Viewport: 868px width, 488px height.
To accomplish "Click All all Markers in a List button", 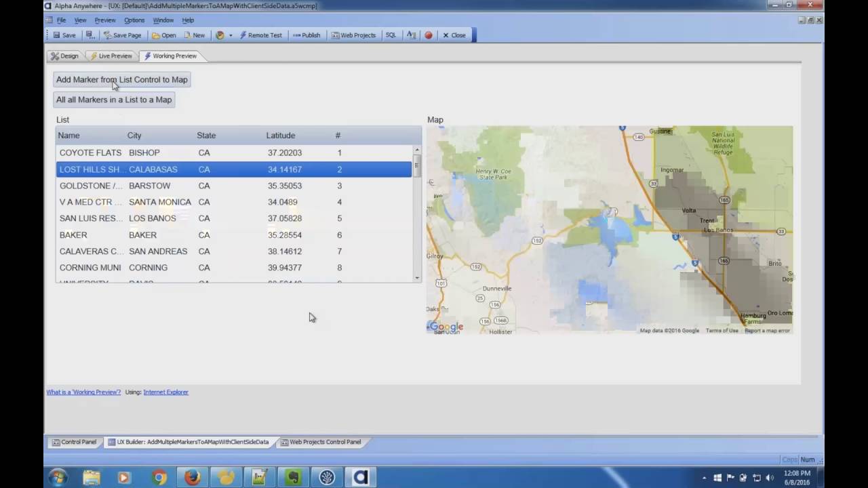I will pos(114,100).
